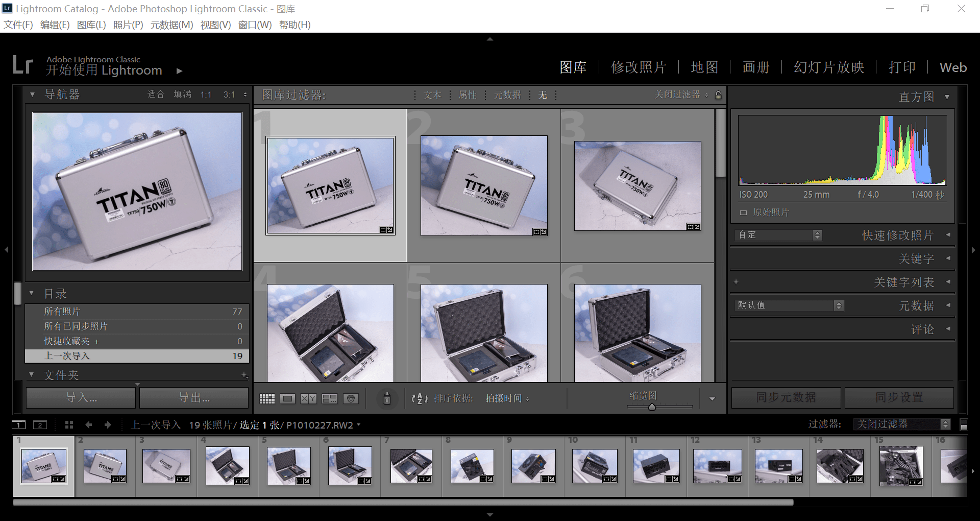Image resolution: width=980 pixels, height=521 pixels.
Task: Switch to the 修改照片 module
Action: coord(639,67)
